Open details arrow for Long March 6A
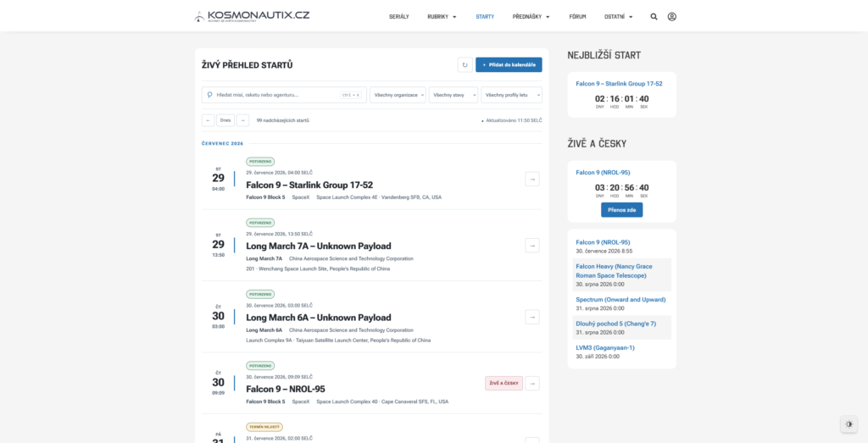868x443 pixels. pos(532,317)
